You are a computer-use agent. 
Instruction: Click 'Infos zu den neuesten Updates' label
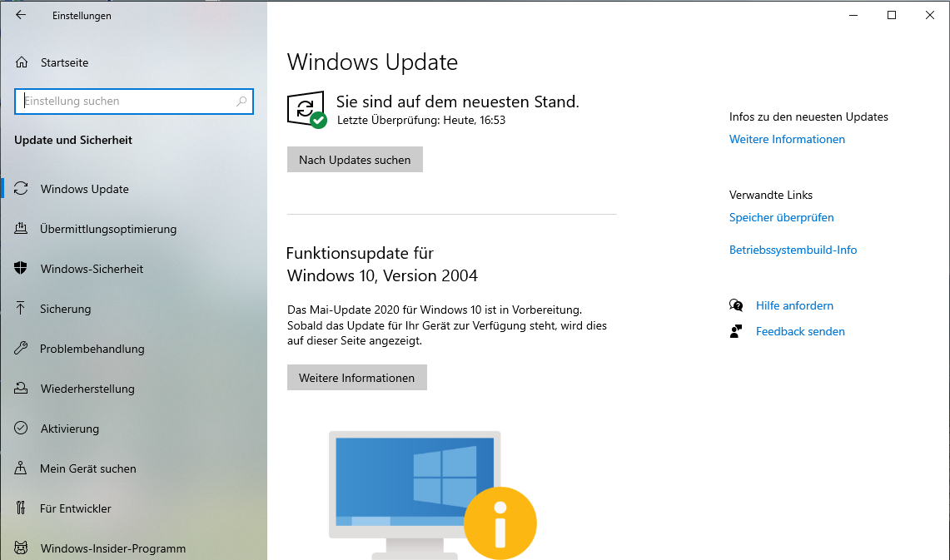[x=808, y=116]
